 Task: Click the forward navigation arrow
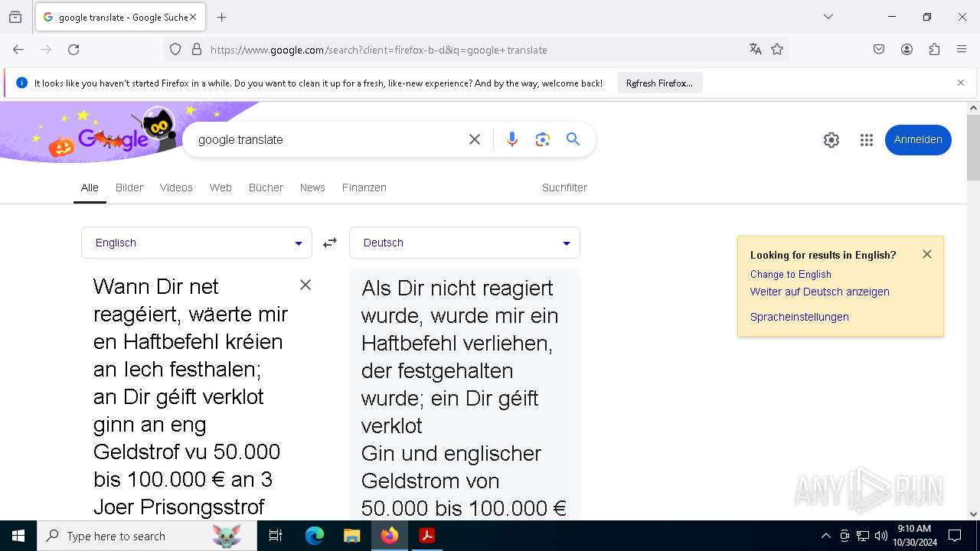tap(46, 50)
